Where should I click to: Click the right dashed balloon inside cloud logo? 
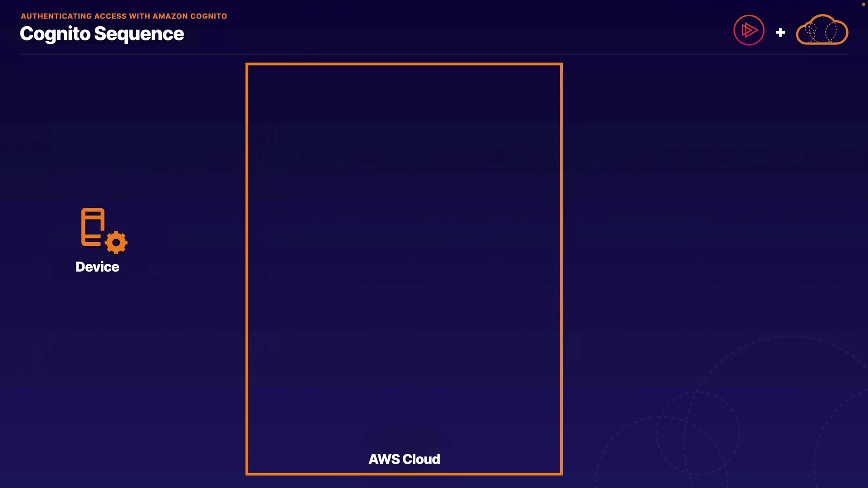coord(830,32)
